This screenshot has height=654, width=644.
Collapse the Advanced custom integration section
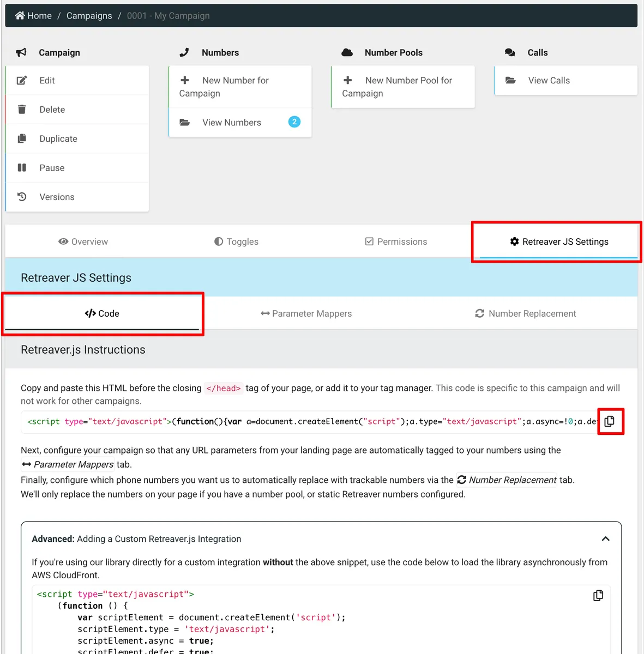coord(605,539)
